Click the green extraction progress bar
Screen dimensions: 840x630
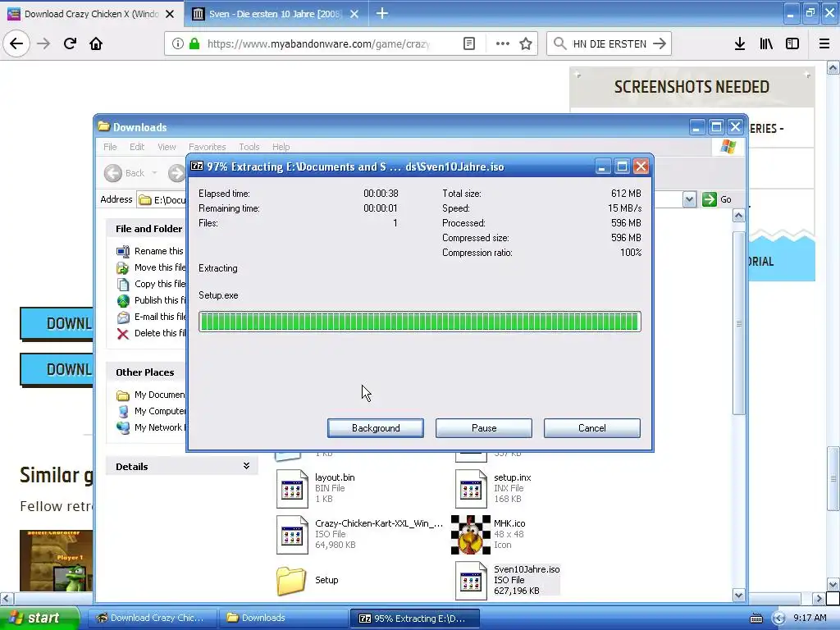tap(419, 322)
